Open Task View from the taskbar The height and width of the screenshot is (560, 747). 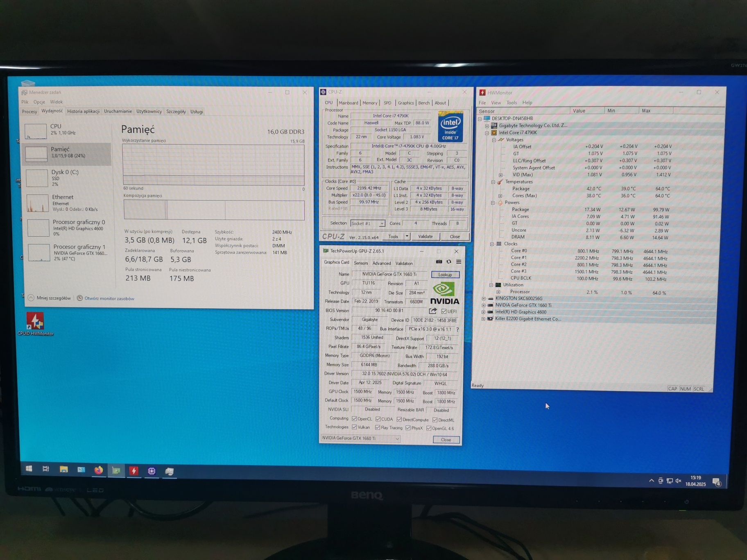46,469
